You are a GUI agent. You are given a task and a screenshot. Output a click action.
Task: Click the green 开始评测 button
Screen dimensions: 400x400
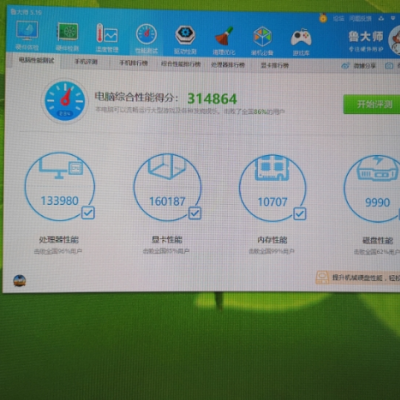point(372,104)
